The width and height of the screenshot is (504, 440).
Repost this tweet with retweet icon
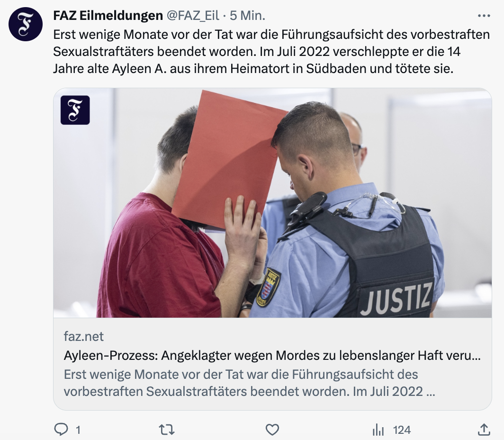click(x=167, y=430)
